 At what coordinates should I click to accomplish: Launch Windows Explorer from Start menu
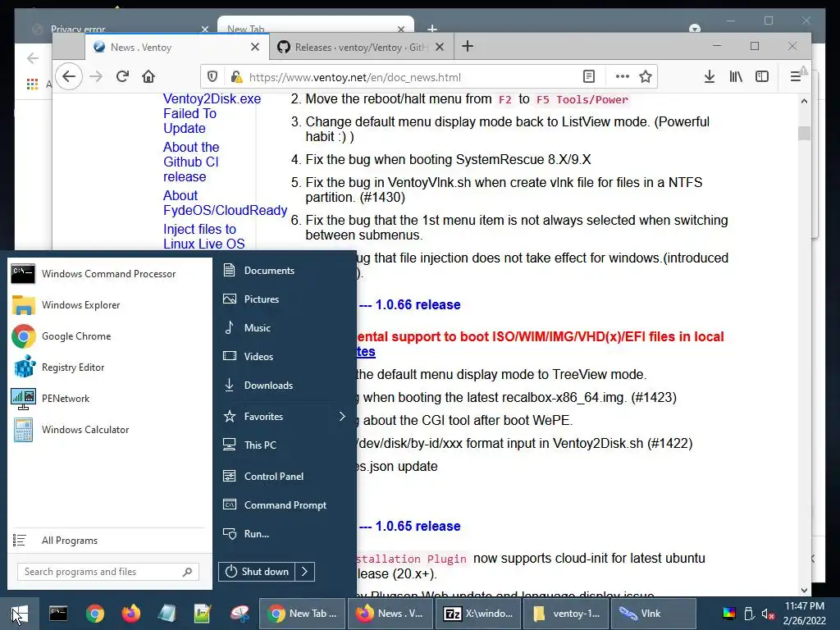point(109,305)
